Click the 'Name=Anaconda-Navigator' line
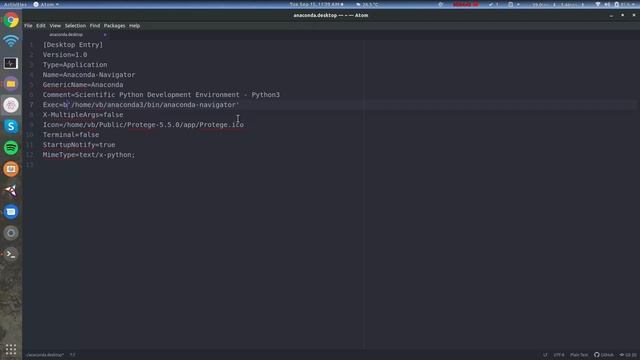Screen dimensions: 640x360 (89, 75)
